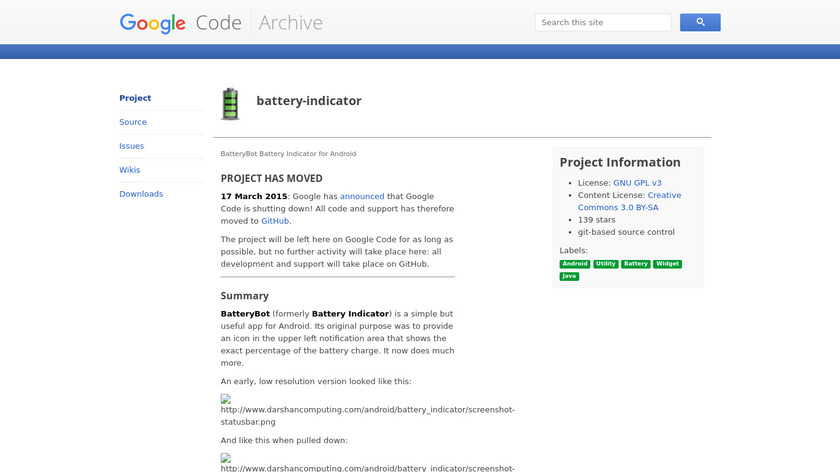Open Creative Commons 3.0 BY-SA link
Image resolution: width=840 pixels, height=472 pixels.
[x=629, y=201]
